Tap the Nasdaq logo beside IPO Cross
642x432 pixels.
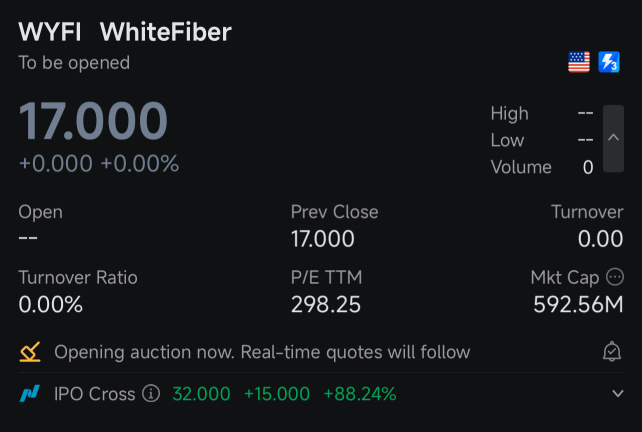(30, 394)
